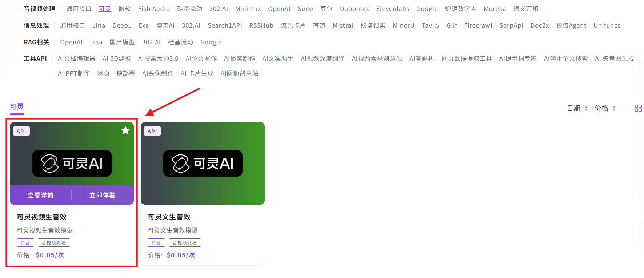Select OpenAI in 音视频处理 row
644x278 pixels.
tap(279, 9)
